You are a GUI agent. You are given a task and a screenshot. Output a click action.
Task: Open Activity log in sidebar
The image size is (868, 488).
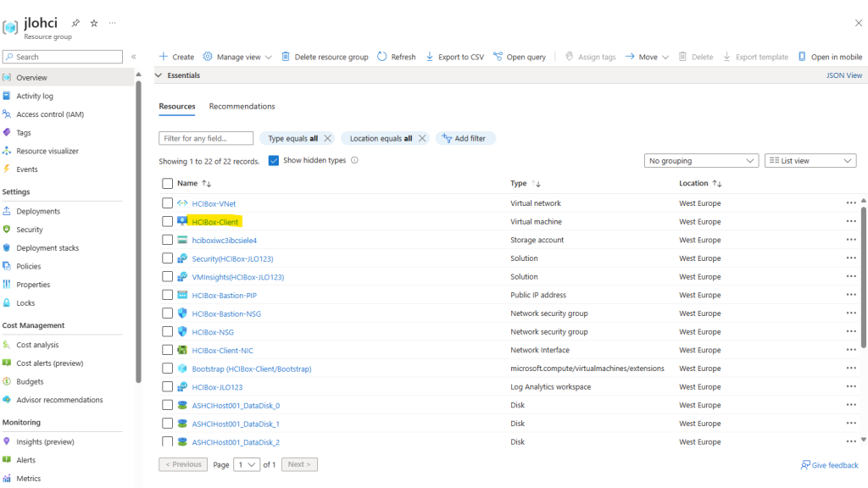35,96
